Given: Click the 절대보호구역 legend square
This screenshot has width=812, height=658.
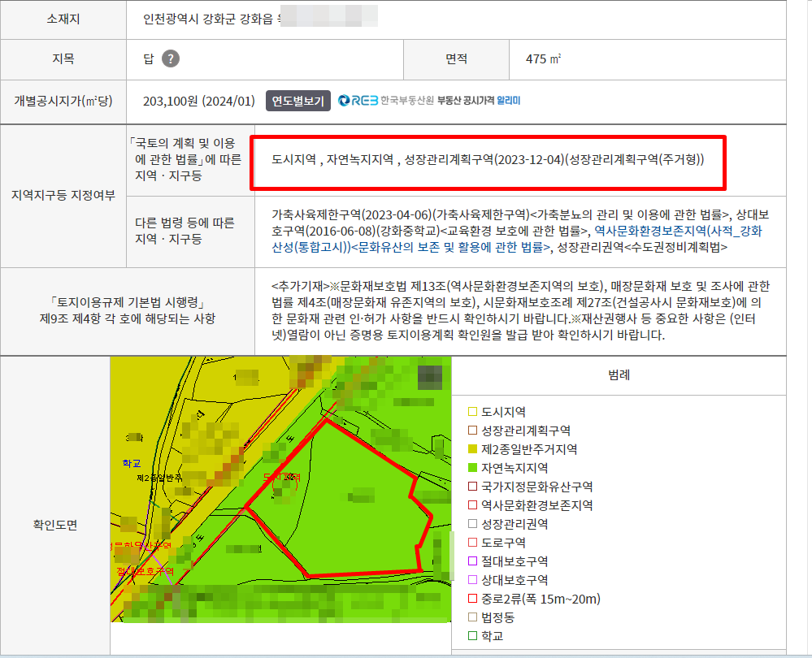Looking at the screenshot, I should 472,561.
